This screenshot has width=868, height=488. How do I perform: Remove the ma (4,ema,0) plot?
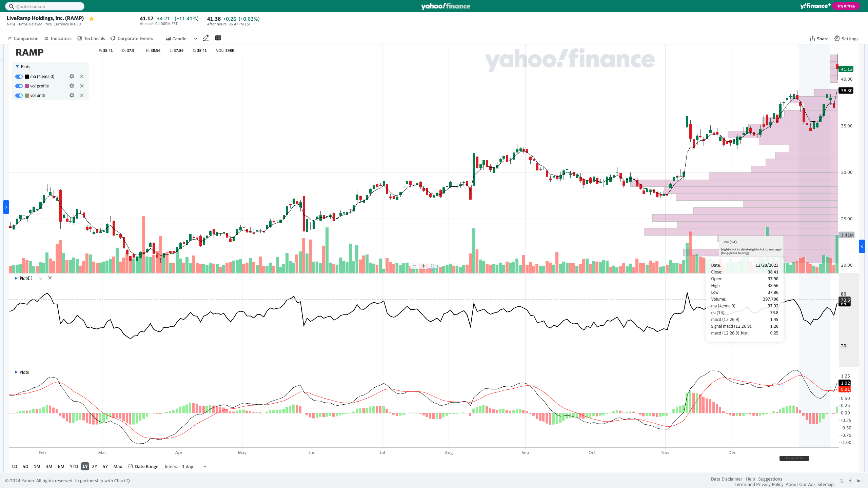82,77
